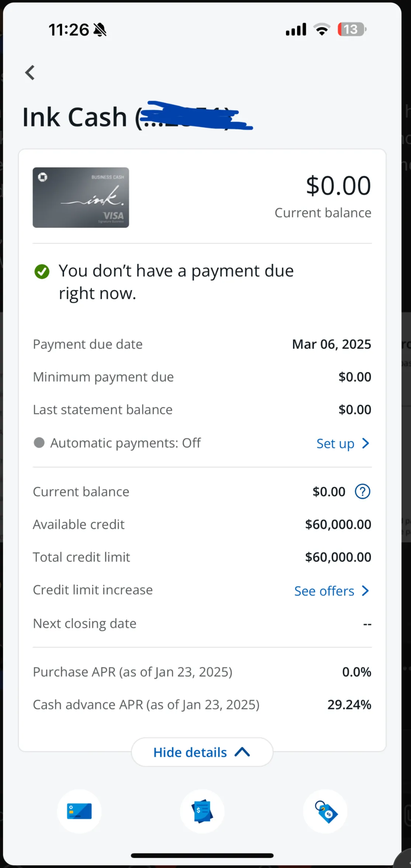411x868 pixels.
Task: Tap the Automatic payments: Off label
Action: pos(125,443)
